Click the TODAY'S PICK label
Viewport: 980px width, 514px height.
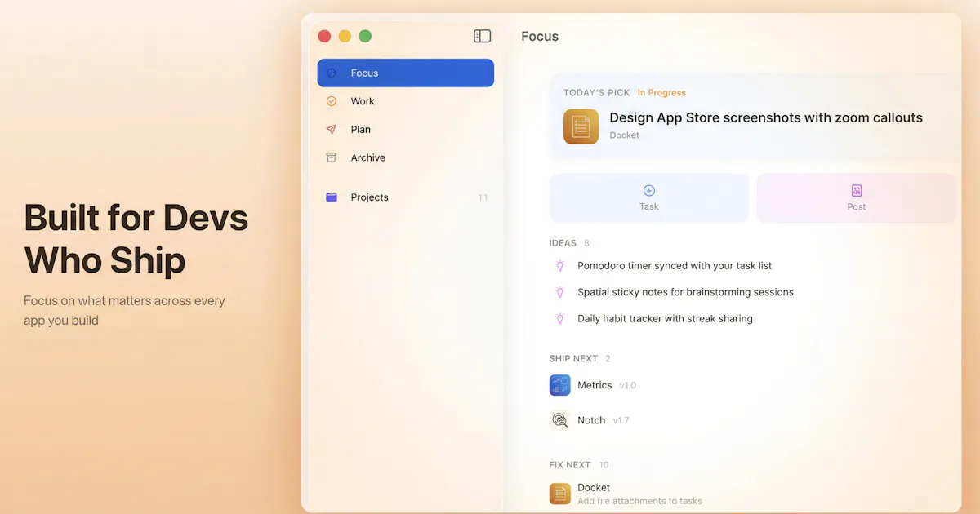click(x=597, y=93)
